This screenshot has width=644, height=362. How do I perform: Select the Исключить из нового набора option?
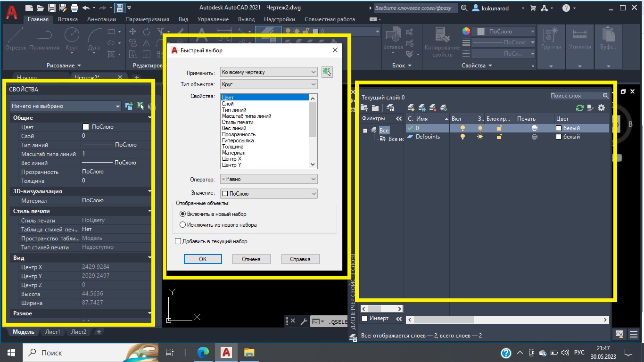[x=183, y=225]
